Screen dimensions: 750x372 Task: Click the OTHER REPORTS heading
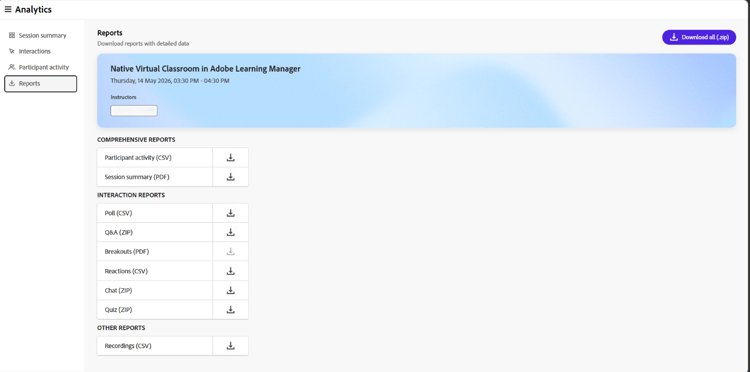(x=121, y=328)
